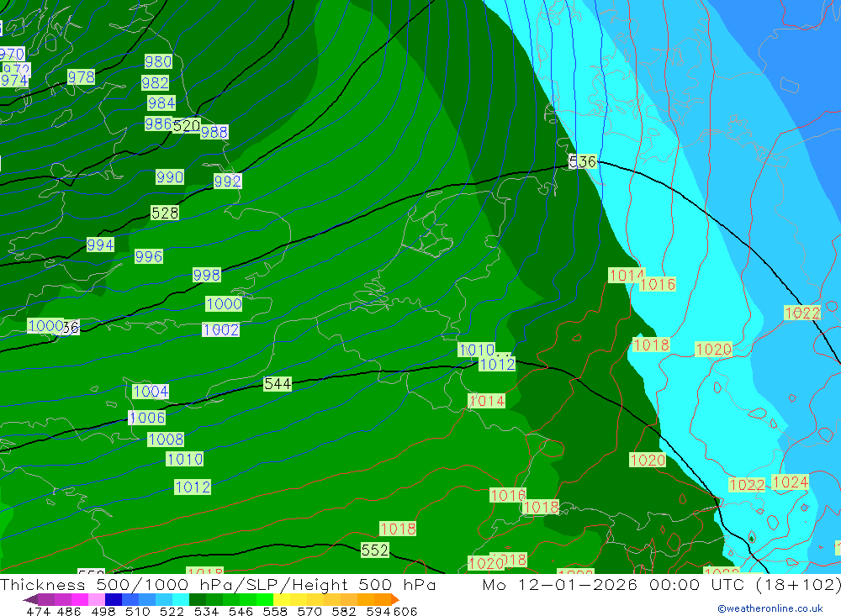Click the cyan legend swatch above 522

(181, 599)
